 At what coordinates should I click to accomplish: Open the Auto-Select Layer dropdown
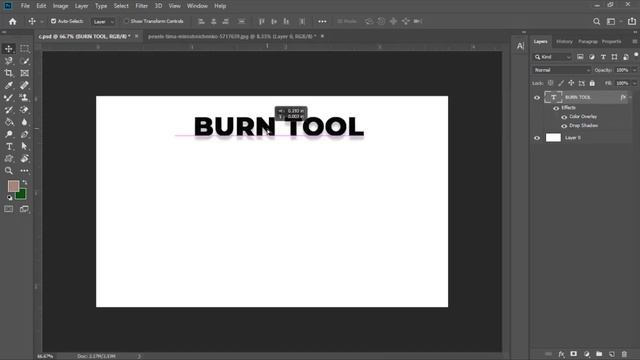pyautogui.click(x=103, y=22)
